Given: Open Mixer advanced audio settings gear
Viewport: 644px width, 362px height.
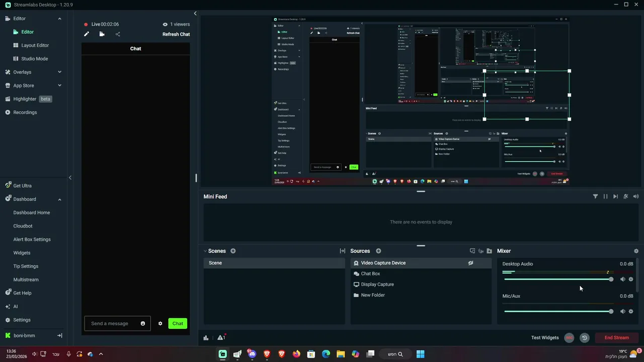Looking at the screenshot, I should [636, 251].
